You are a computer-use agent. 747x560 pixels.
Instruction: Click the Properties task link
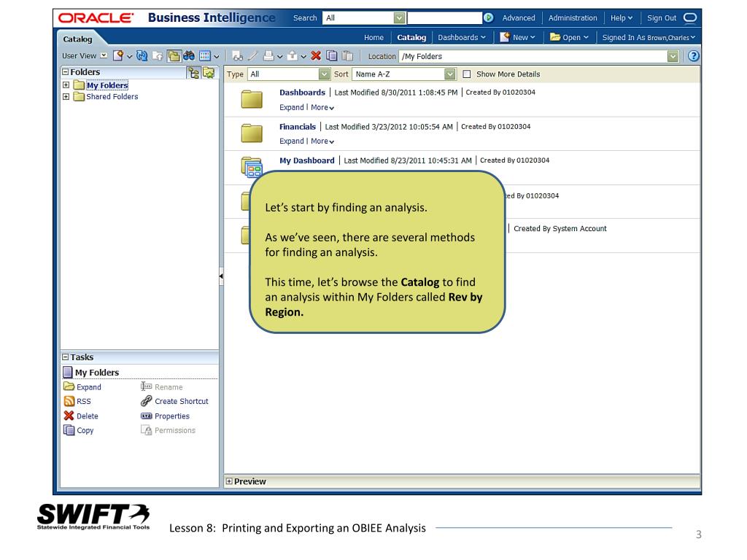172,416
